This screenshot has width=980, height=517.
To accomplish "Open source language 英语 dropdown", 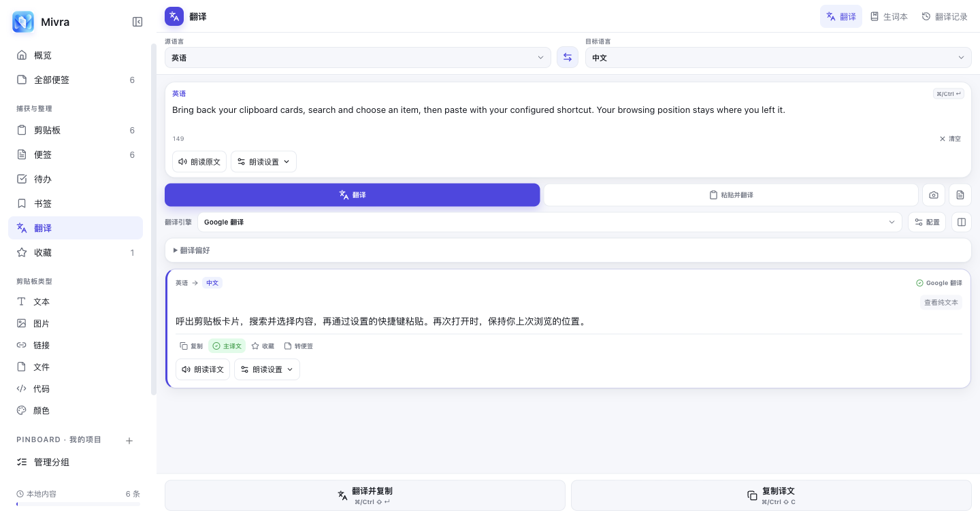I will 358,58.
